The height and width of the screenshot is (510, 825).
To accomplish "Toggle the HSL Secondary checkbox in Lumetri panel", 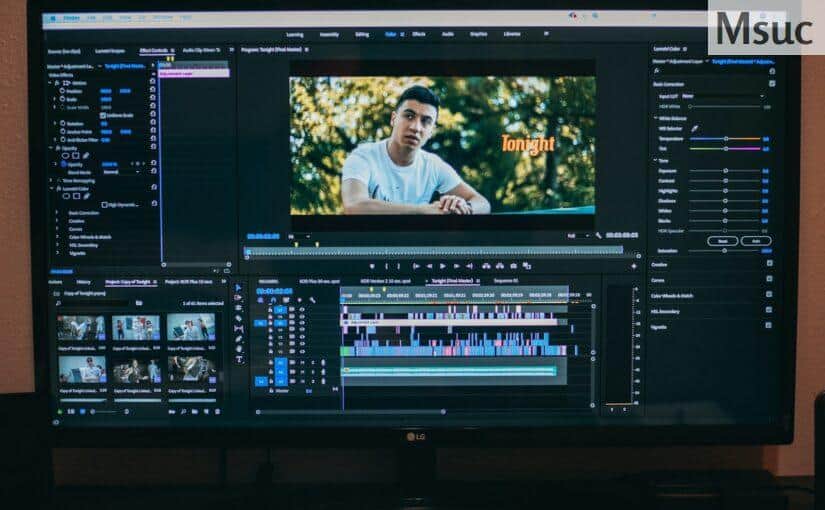I will 769,310.
